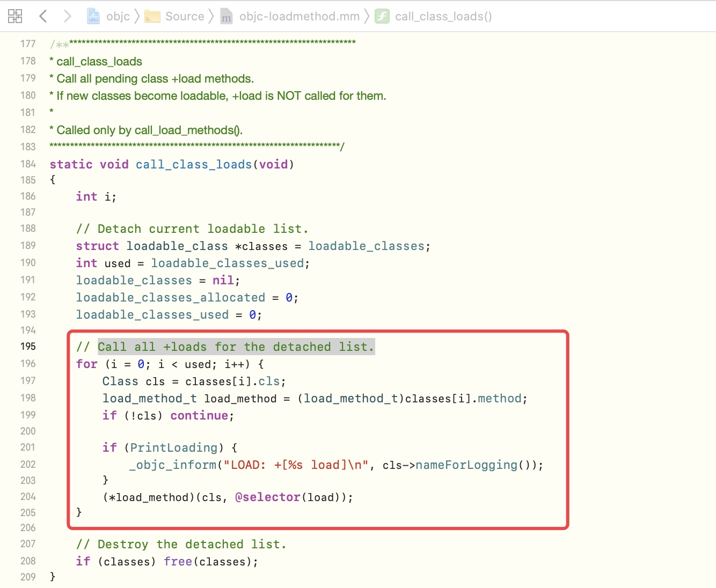Open the objc breadcrumb segment
Image resolution: width=716 pixels, height=588 pixels.
click(x=118, y=16)
